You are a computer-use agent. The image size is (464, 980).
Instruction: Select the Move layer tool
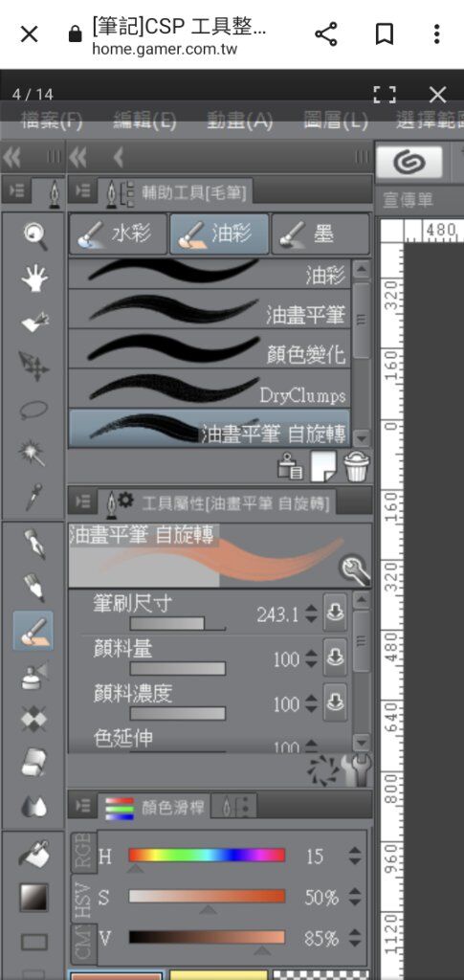click(34, 367)
